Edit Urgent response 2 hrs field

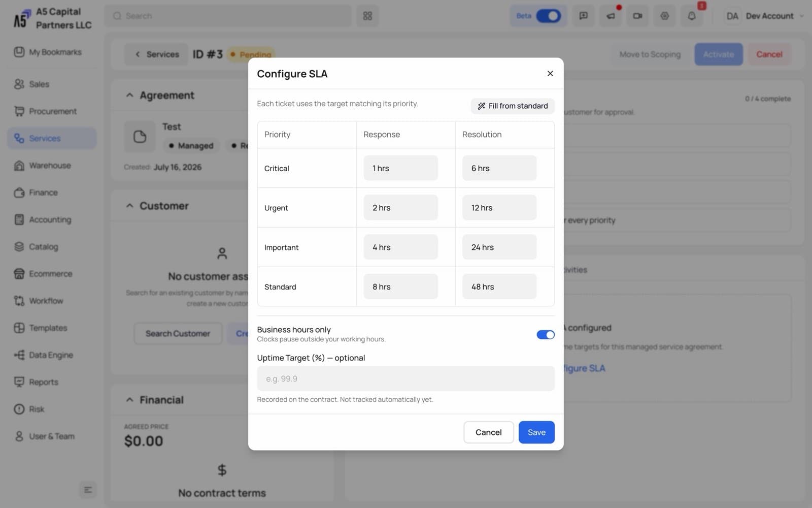[x=400, y=208]
